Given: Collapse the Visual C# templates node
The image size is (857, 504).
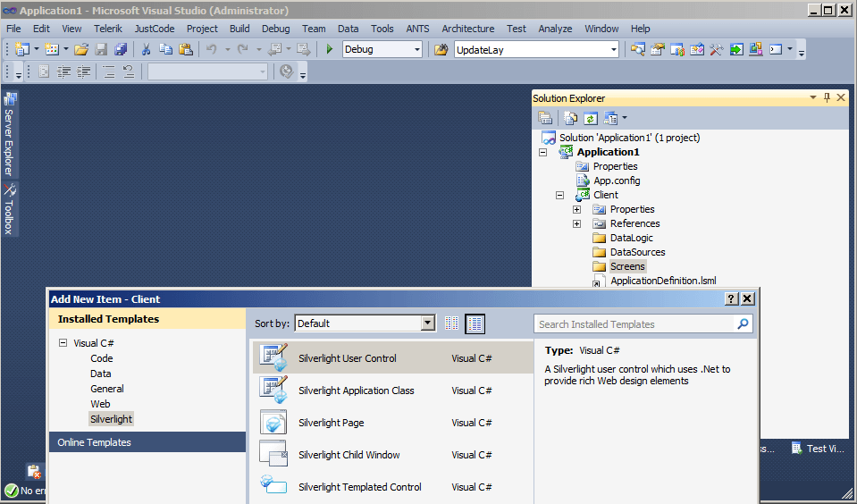Looking at the screenshot, I should pos(63,343).
